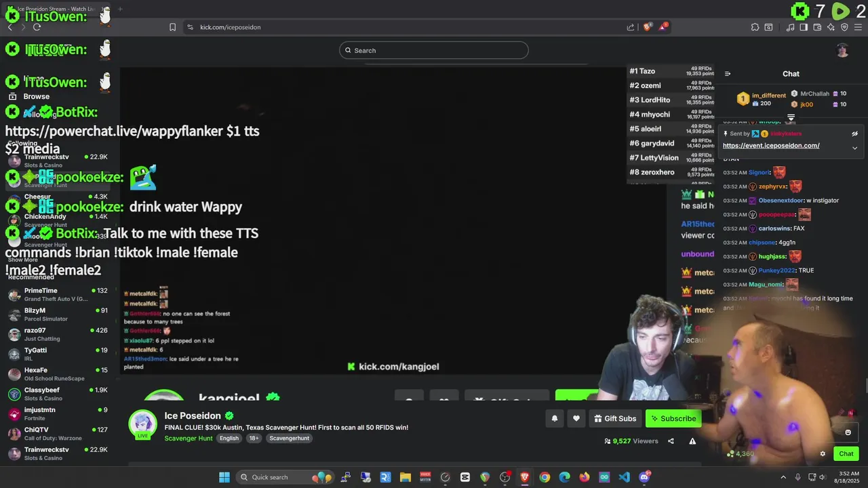
Task: Hide the pinned message eye-slash icon
Action: 854,134
